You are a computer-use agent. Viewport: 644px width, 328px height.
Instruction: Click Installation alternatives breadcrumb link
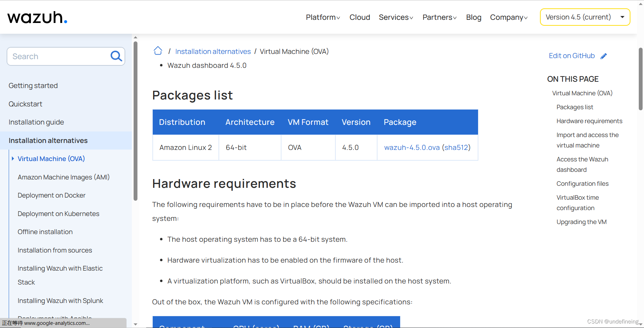point(213,51)
